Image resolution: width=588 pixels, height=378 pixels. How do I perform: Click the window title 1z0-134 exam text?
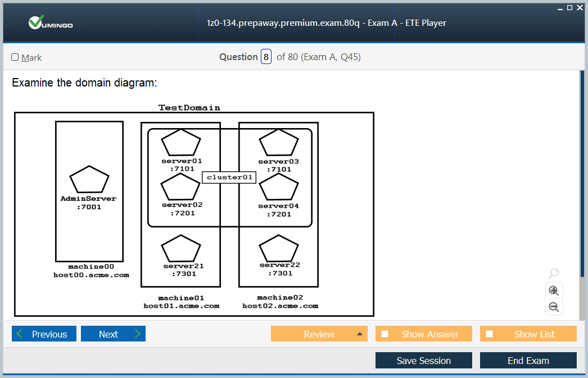[x=326, y=23]
